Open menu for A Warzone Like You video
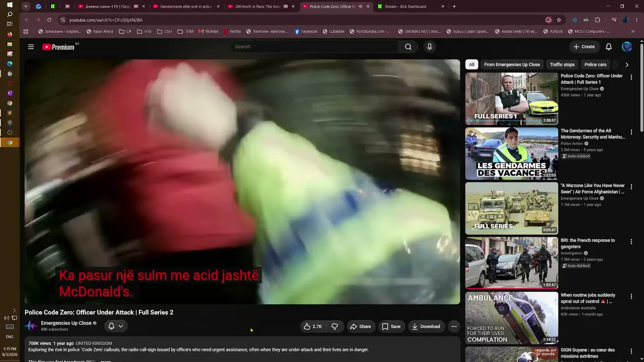644x362 pixels. (631, 187)
